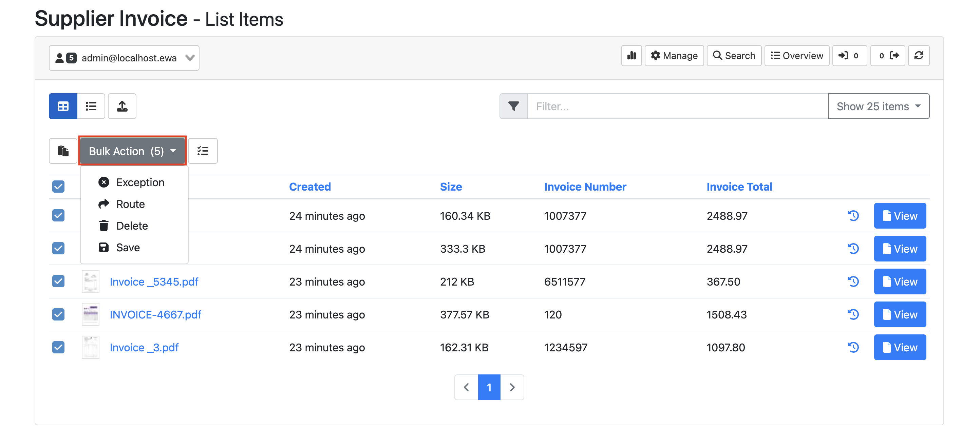Uncheck the Invoice _3.pdf row checkbox
This screenshot has height=447, width=980.
(58, 347)
